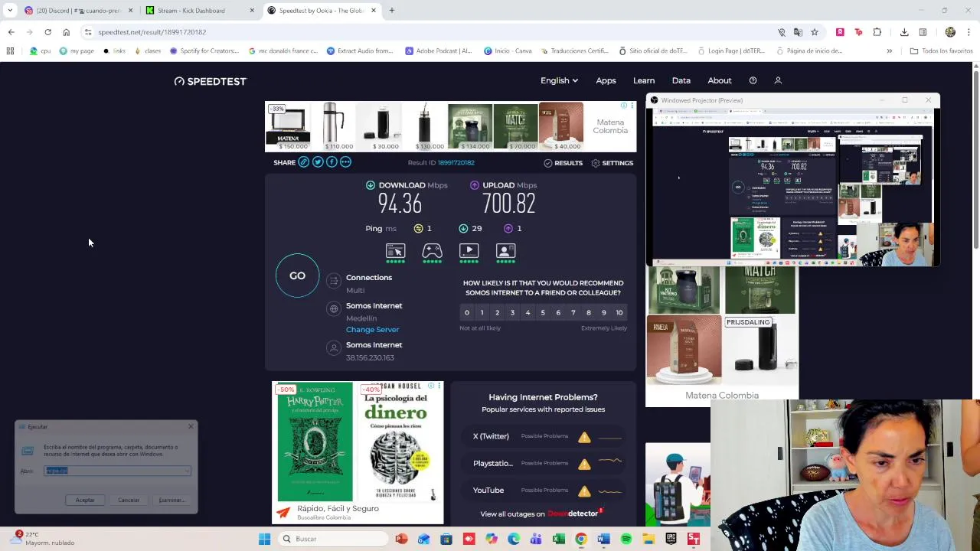
Task: Click the Speedtest help question icon
Action: (x=753, y=80)
